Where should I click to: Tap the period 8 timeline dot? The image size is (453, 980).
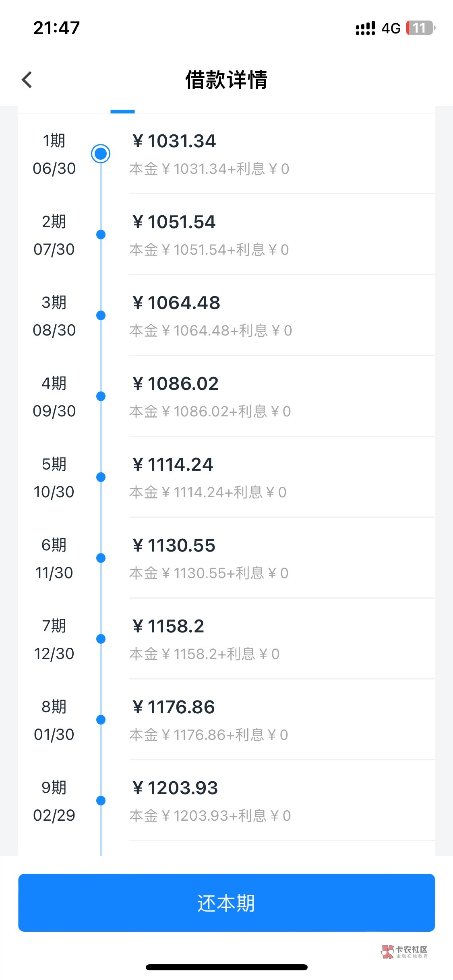pyautogui.click(x=101, y=720)
